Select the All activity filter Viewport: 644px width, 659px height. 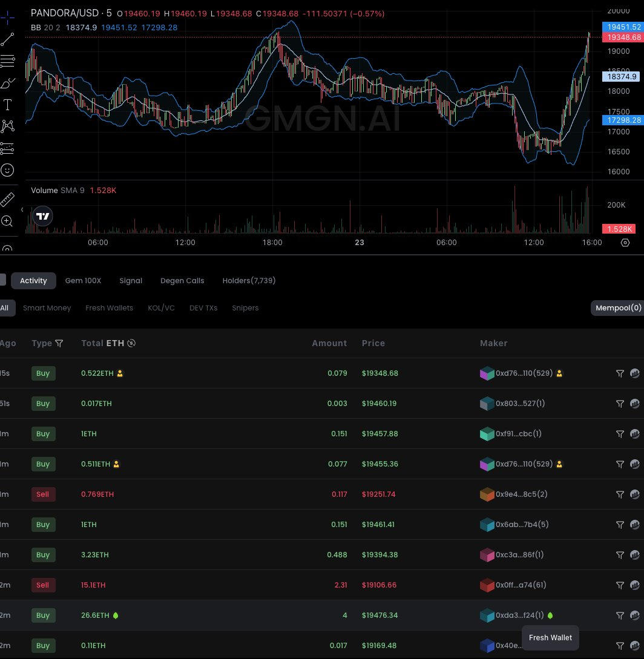6,308
